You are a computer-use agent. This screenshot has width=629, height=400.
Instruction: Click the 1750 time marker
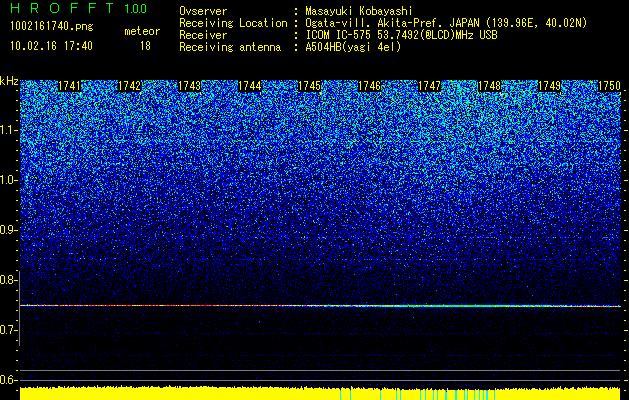pos(609,86)
